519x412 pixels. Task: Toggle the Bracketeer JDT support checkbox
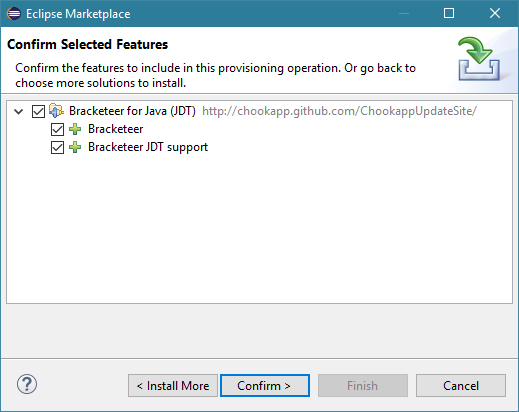click(x=57, y=147)
